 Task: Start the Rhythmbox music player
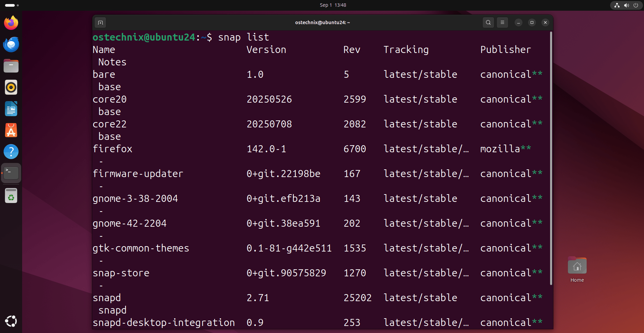11,87
